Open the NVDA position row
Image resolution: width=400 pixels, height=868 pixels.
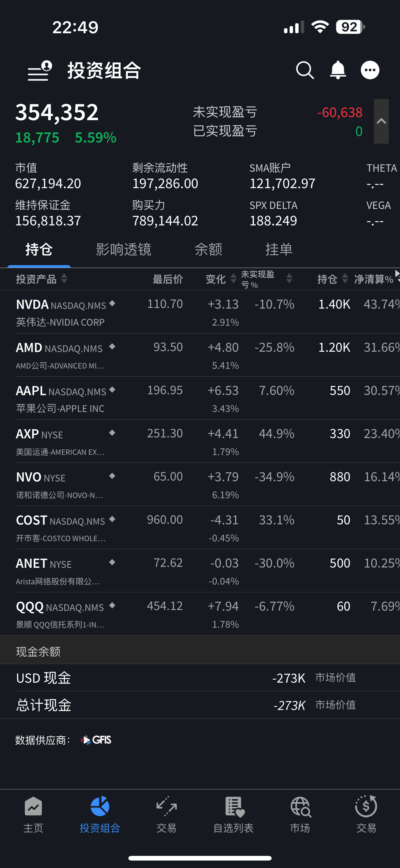pos(200,312)
